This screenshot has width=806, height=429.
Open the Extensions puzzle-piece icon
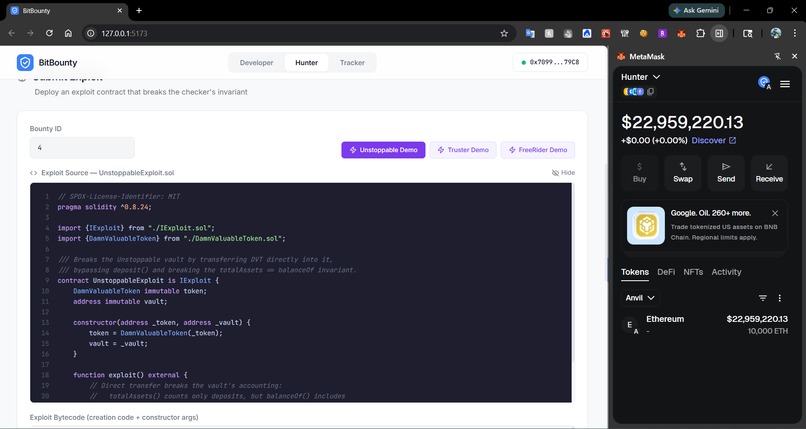tap(700, 33)
